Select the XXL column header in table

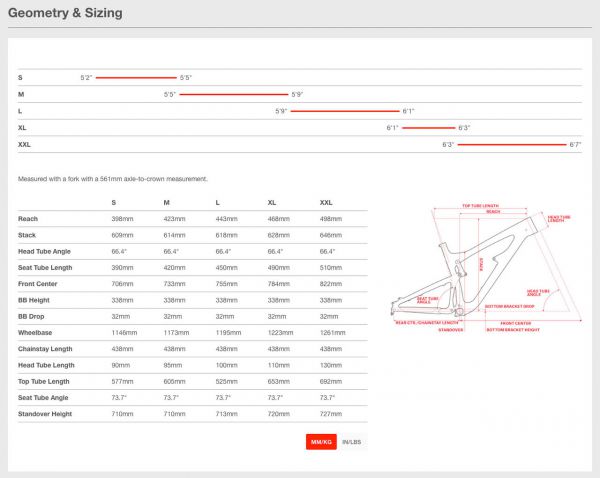326,203
